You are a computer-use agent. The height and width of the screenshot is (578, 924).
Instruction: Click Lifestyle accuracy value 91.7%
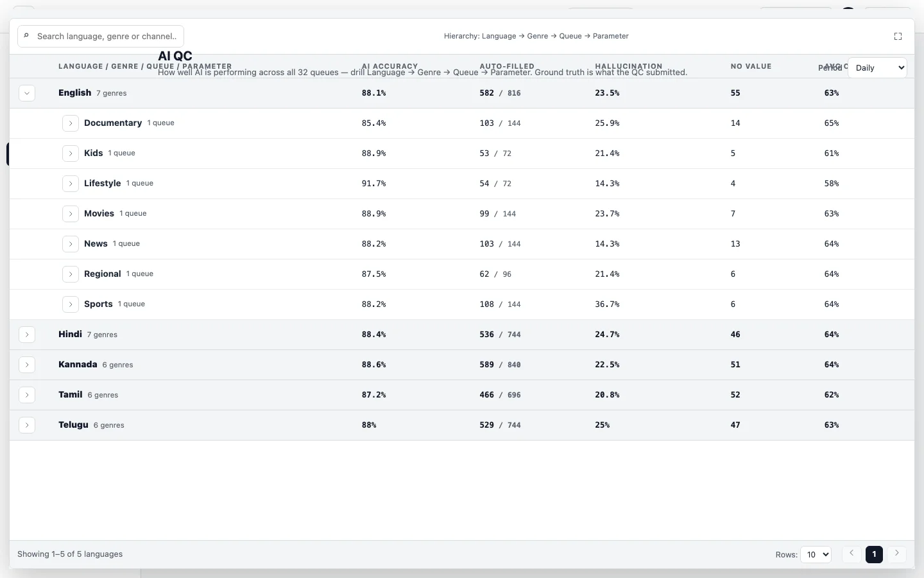(373, 184)
